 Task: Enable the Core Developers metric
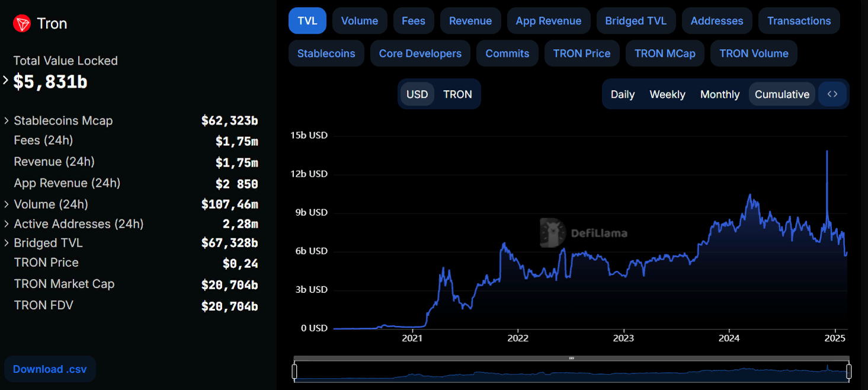[x=420, y=53]
